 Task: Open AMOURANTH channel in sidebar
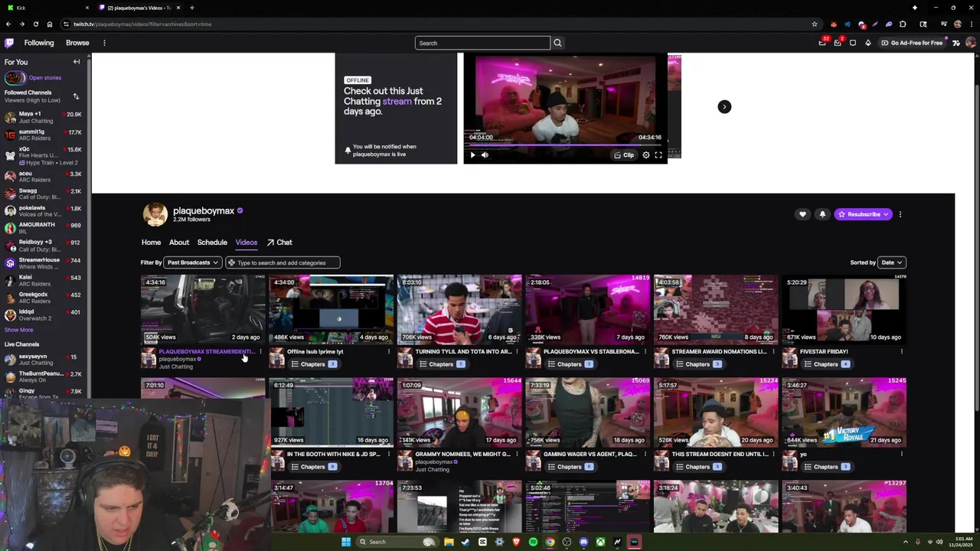[44, 228]
